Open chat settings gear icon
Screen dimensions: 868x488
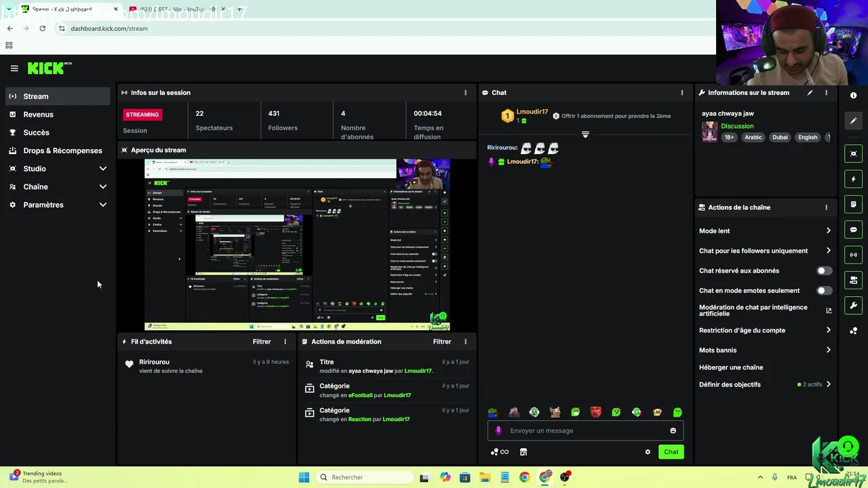pos(648,452)
